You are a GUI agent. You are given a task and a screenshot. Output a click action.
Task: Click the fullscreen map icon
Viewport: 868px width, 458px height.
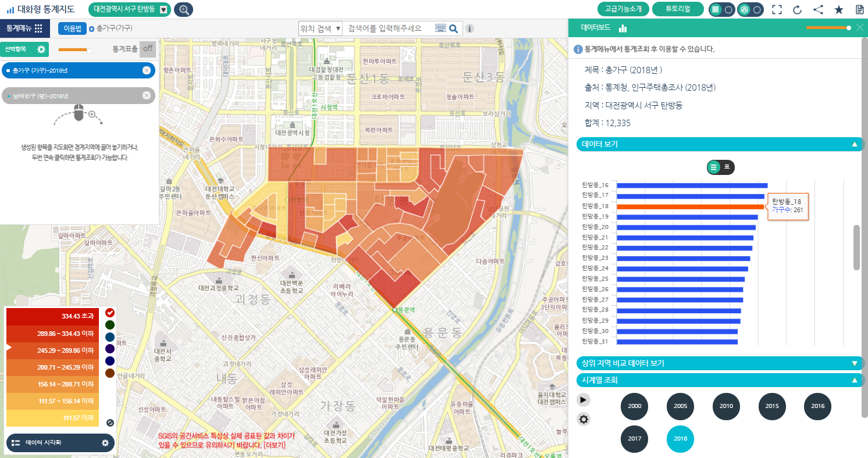[x=777, y=9]
